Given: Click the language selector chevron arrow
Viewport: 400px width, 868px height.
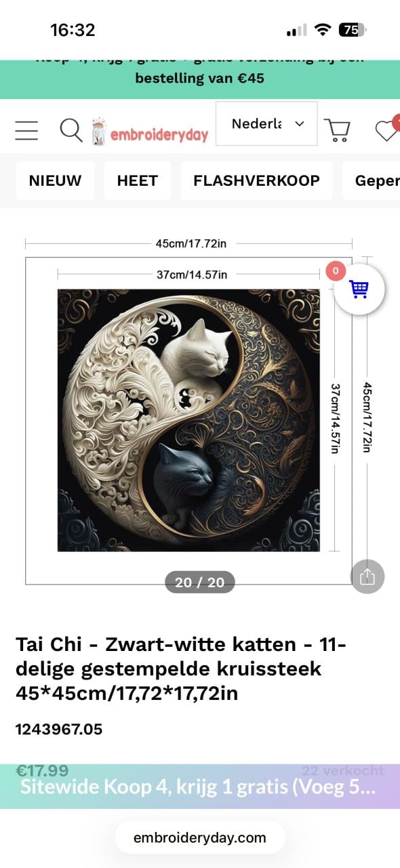Looking at the screenshot, I should click(x=300, y=124).
